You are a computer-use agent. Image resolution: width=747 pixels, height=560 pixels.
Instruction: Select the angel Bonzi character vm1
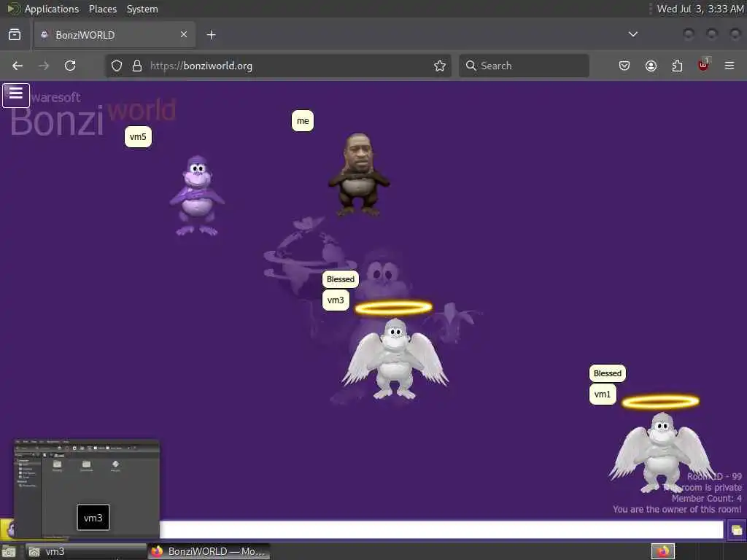tap(661, 446)
